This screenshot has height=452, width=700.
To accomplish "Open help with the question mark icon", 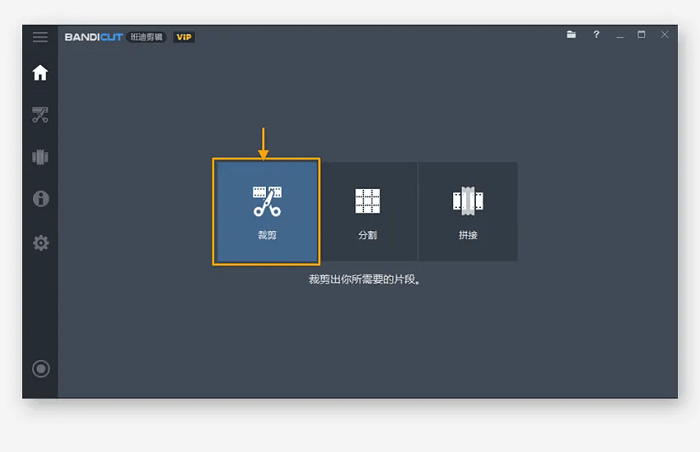I will point(596,35).
